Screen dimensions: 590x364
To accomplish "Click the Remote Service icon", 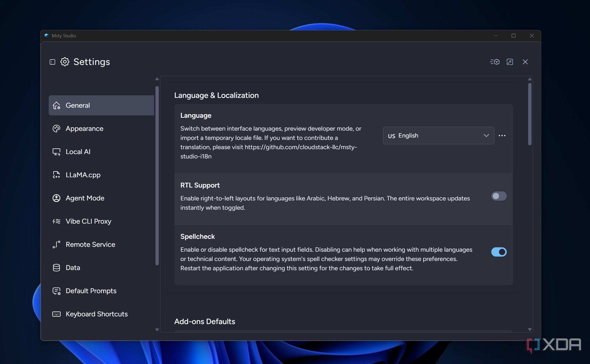I will click(56, 244).
